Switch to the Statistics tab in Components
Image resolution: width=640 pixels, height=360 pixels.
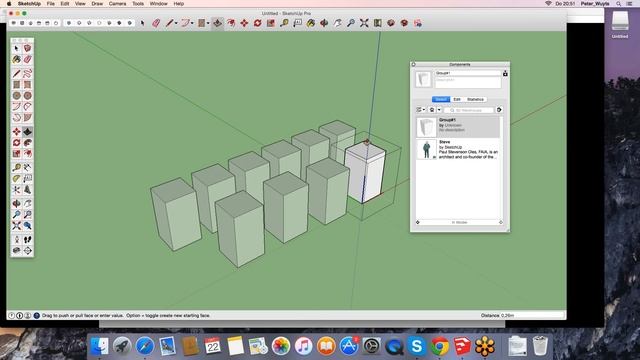coord(475,100)
